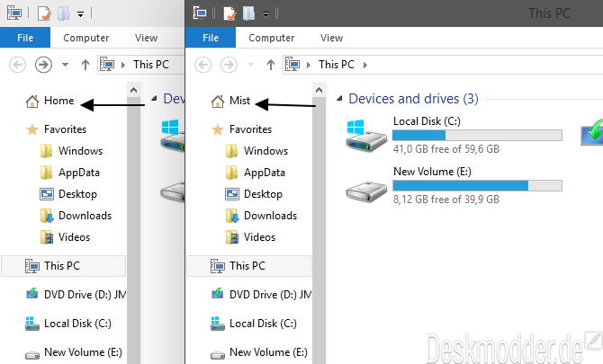Click Desktop icon in left window sidebar
This screenshot has width=603, height=364.
(x=47, y=194)
